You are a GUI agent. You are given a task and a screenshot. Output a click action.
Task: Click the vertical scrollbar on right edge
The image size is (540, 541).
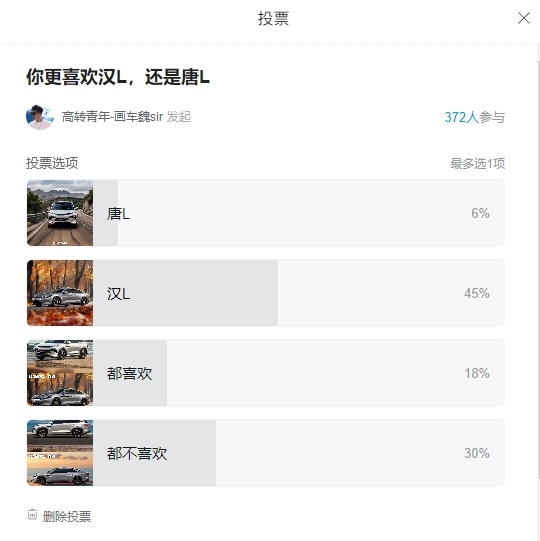coord(538,269)
